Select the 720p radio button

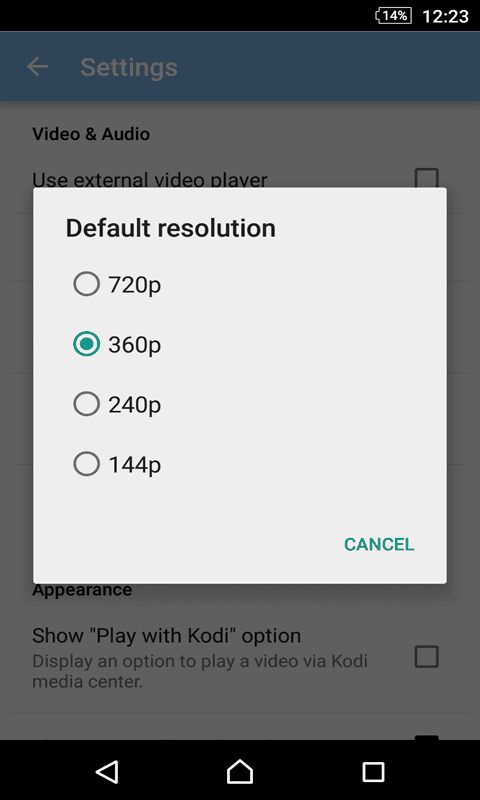(x=86, y=285)
